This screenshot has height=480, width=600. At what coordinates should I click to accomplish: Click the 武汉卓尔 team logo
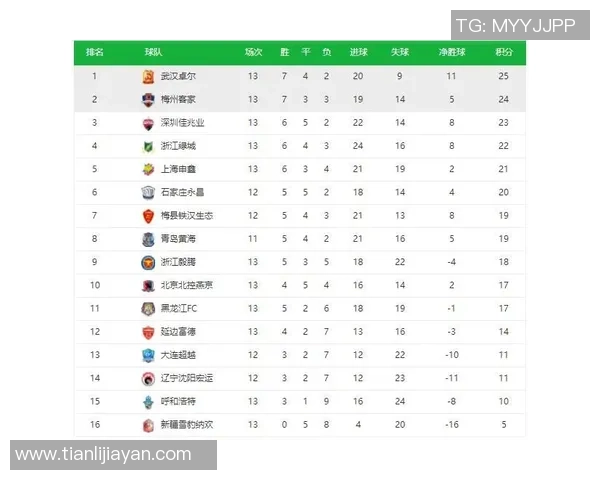coord(148,76)
